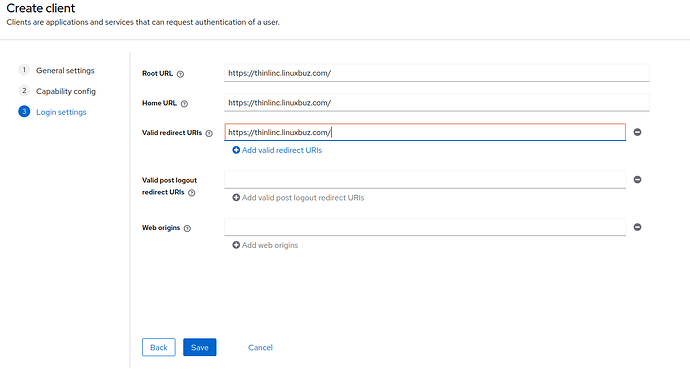690x372 pixels.
Task: Click the Web origins label
Action: (x=161, y=228)
